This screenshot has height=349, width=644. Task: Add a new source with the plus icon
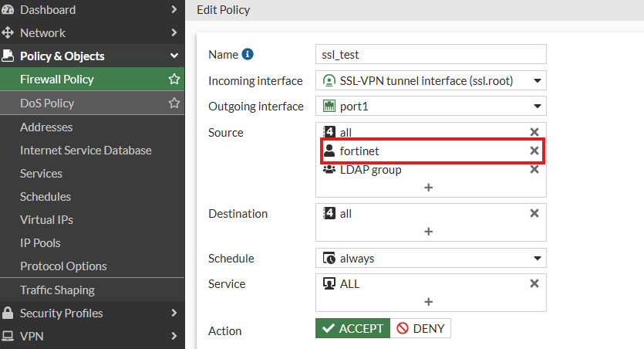[x=429, y=188]
